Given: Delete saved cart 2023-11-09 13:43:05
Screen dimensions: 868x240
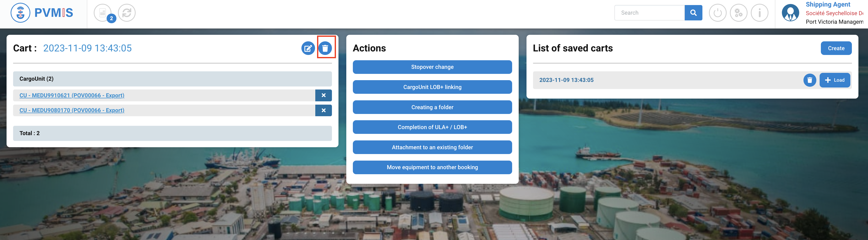Looking at the screenshot, I should coord(809,80).
